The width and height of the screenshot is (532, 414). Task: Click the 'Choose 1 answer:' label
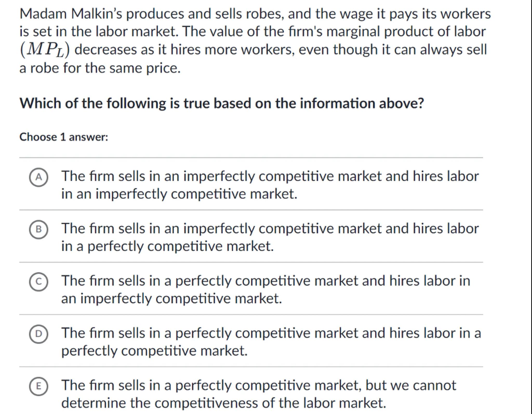(x=64, y=137)
